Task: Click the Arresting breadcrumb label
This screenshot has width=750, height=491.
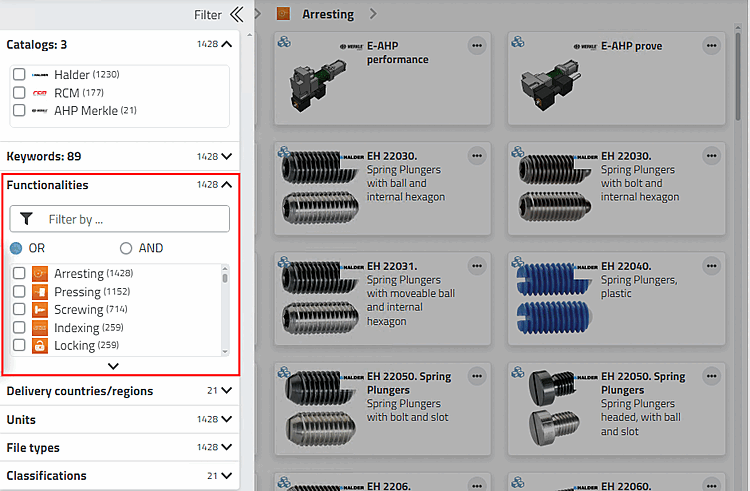Action: (x=328, y=14)
